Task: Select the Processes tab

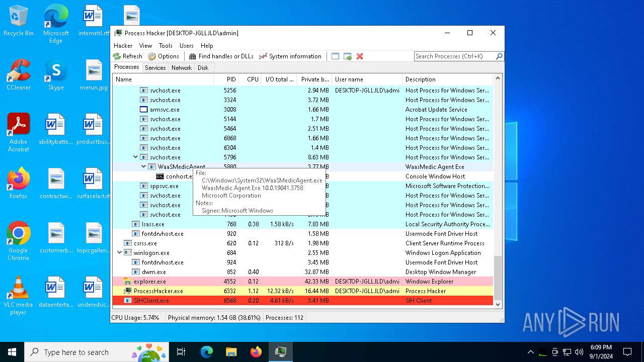Action: coord(126,67)
